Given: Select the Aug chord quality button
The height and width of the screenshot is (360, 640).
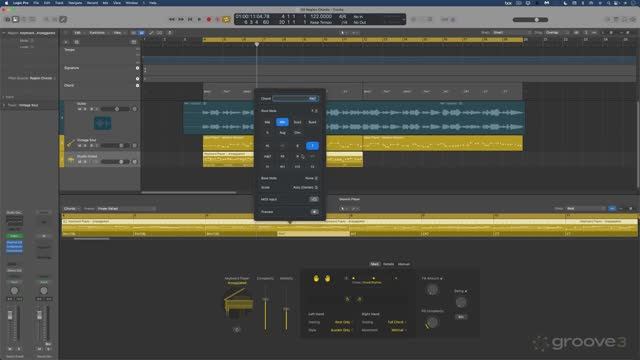Looking at the screenshot, I should tap(282, 133).
